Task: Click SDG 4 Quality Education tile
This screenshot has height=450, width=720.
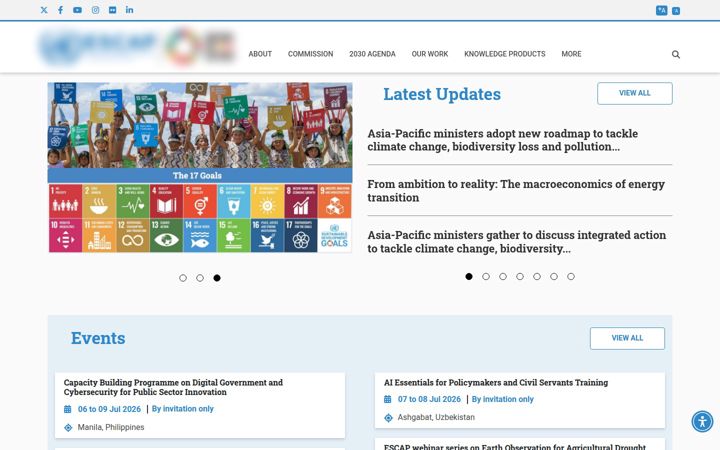Action: [166, 201]
